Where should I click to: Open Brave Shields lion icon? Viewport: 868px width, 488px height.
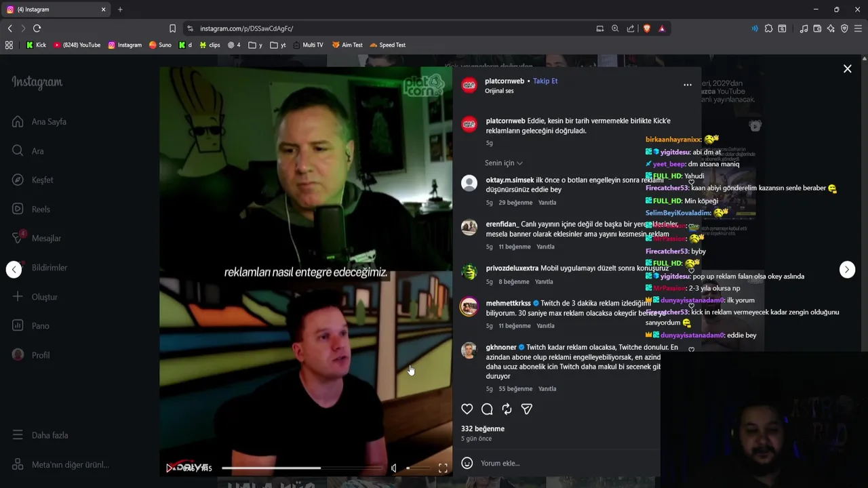click(x=646, y=28)
